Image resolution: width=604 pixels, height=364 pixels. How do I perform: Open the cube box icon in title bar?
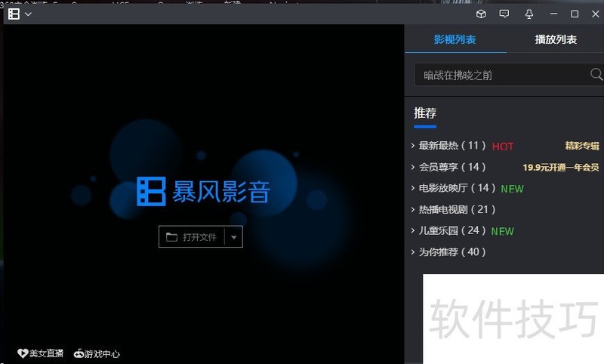point(481,14)
